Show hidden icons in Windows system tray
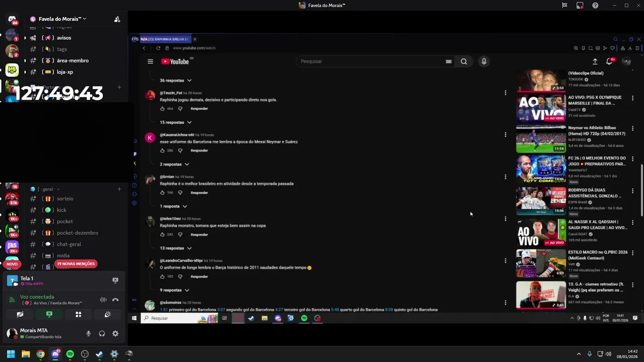The image size is (644, 362). point(579,354)
